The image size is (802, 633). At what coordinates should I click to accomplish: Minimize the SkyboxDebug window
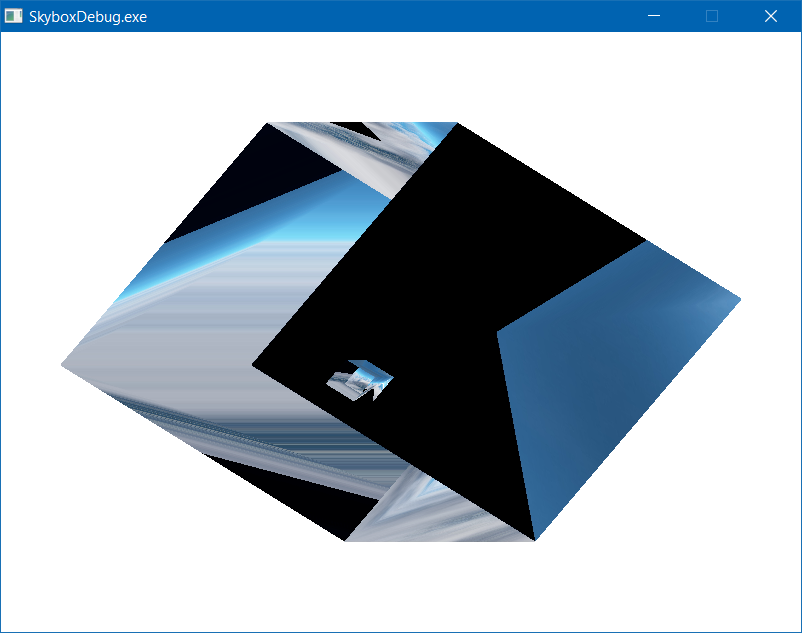pos(654,16)
